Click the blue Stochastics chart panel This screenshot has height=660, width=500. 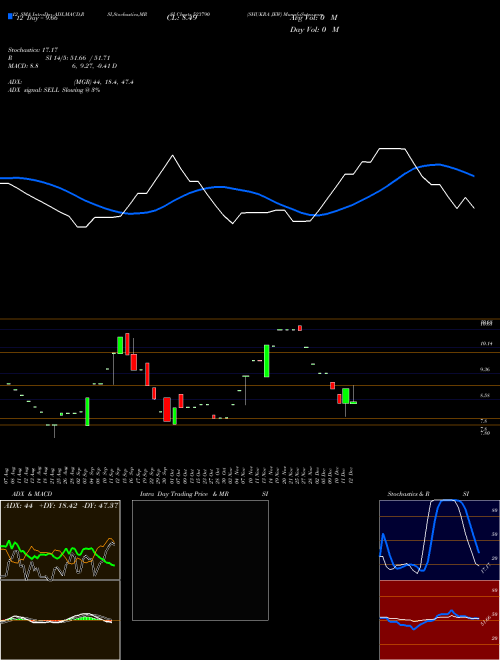tap(439, 540)
